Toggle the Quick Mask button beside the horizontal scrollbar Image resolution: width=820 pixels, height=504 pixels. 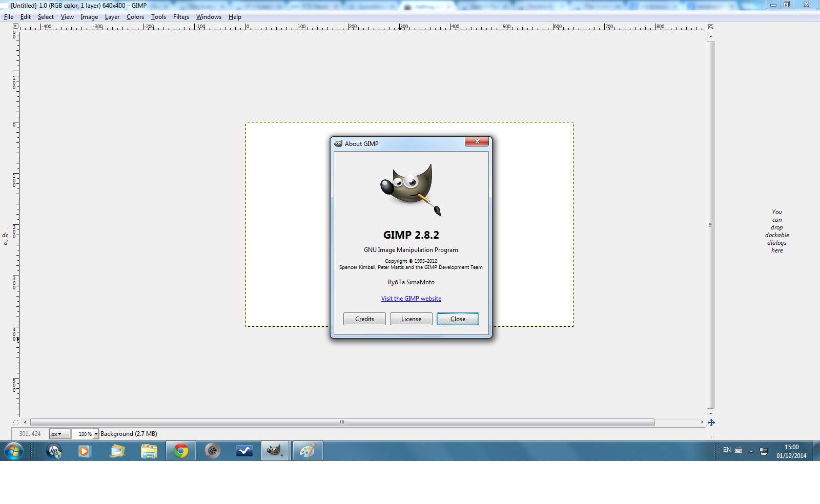pyautogui.click(x=15, y=423)
